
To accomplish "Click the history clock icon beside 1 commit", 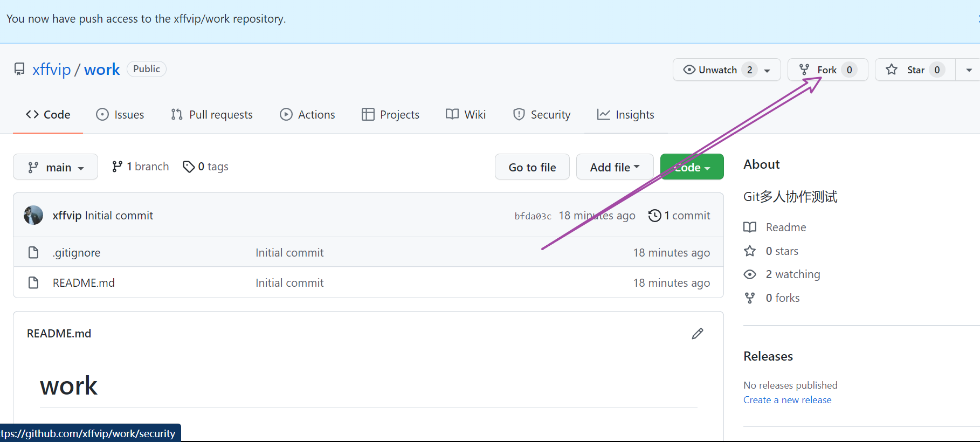I will [x=654, y=216].
